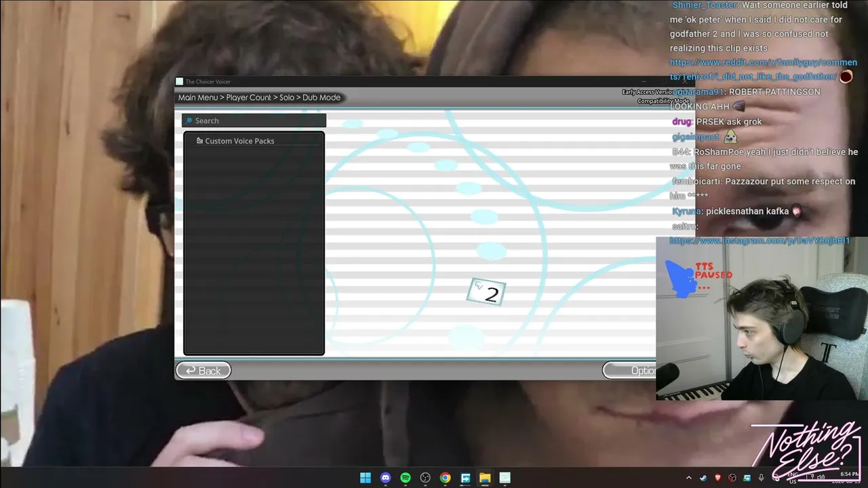Click "Dub Mode" in the breadcrumb
Screen dimensions: 868x488
click(321, 98)
